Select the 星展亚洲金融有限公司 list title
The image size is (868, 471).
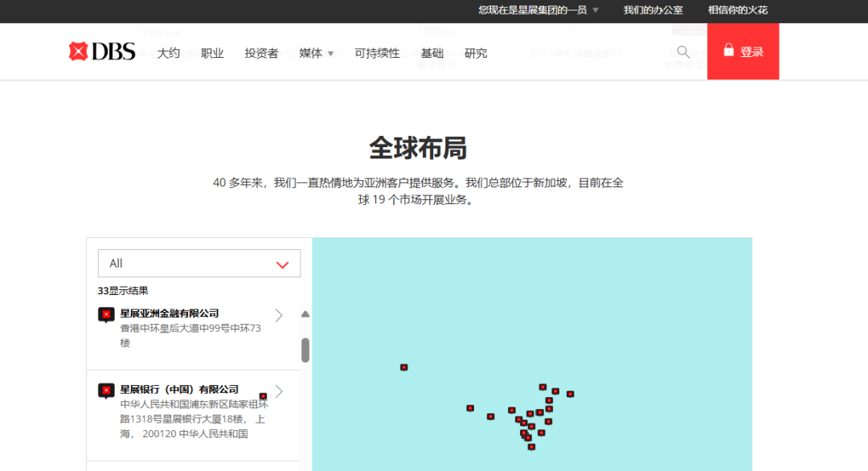pos(170,313)
